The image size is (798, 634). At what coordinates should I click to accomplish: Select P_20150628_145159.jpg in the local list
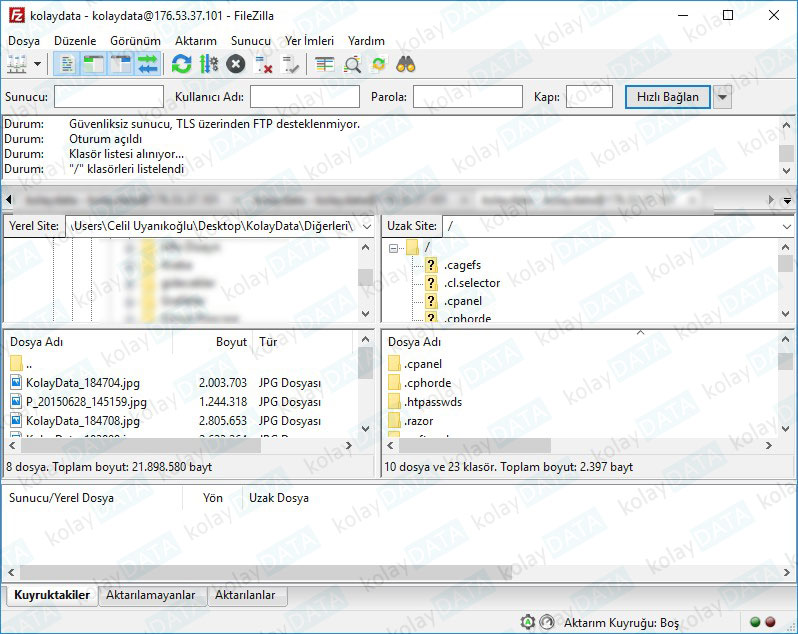(x=86, y=402)
